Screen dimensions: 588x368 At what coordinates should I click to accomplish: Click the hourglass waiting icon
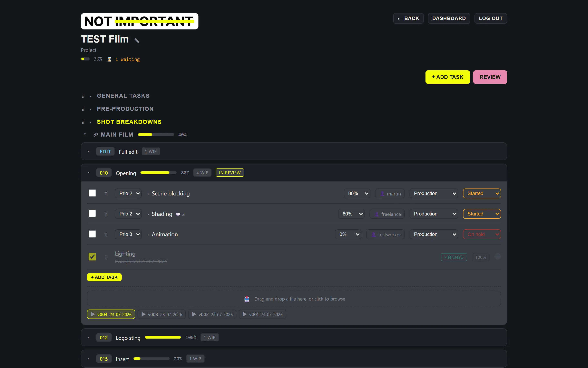[x=109, y=59]
